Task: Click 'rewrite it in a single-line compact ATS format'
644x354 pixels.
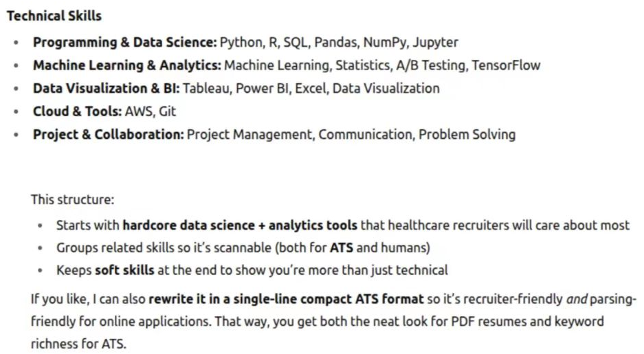Action: tap(286, 298)
